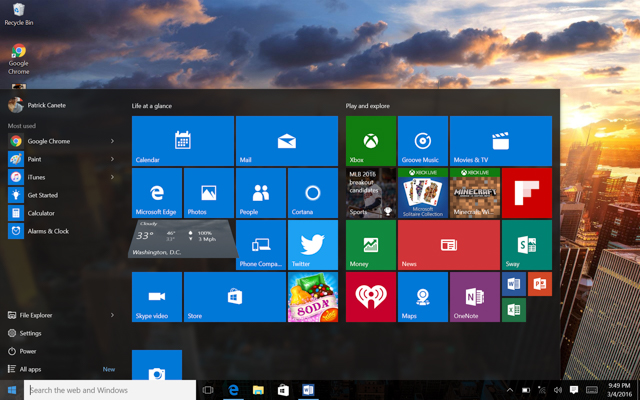Open Movies & TV tile

(x=500, y=141)
